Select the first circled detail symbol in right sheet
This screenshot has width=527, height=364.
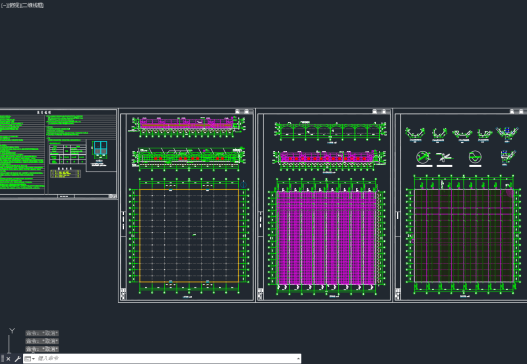tap(422, 156)
